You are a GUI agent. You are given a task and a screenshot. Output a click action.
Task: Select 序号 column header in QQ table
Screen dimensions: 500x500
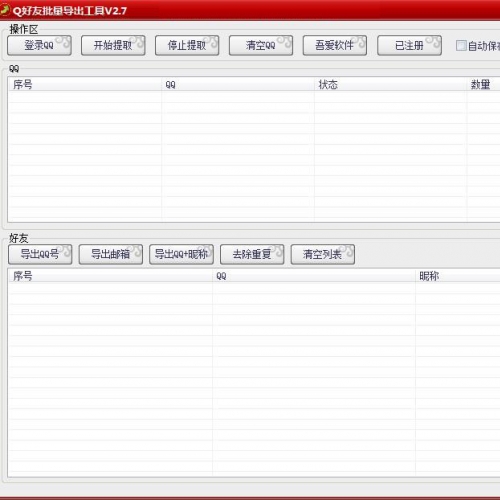click(85, 84)
